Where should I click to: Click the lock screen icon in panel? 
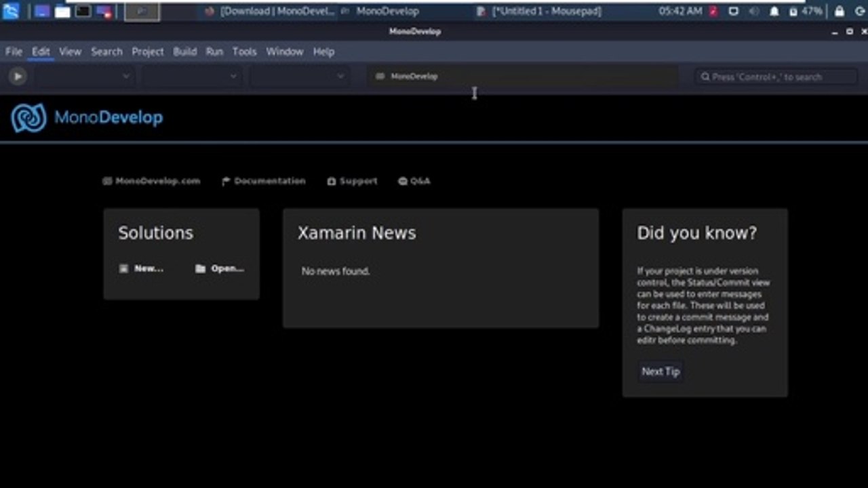tap(840, 11)
